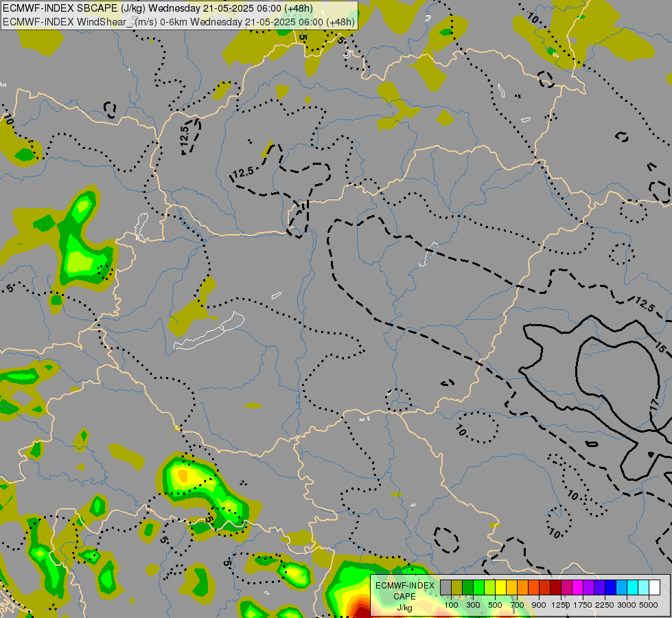Click the amber swatch left of the 700 tick
672x618 pixels.
pos(511,587)
